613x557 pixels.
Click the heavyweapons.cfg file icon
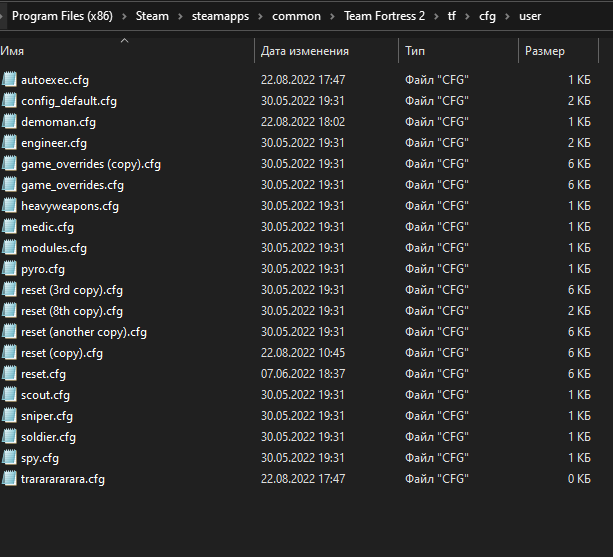(x=9, y=206)
